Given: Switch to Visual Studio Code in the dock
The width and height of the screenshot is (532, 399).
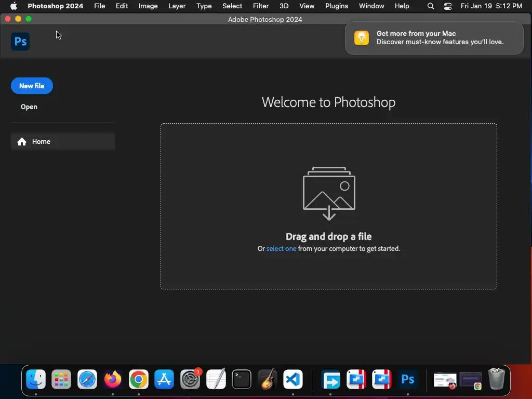Looking at the screenshot, I should 293,379.
